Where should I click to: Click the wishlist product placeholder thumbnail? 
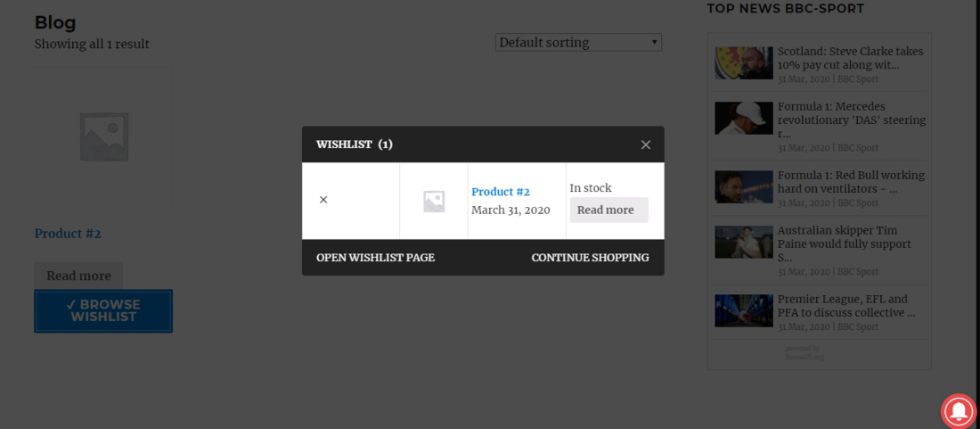coord(434,202)
